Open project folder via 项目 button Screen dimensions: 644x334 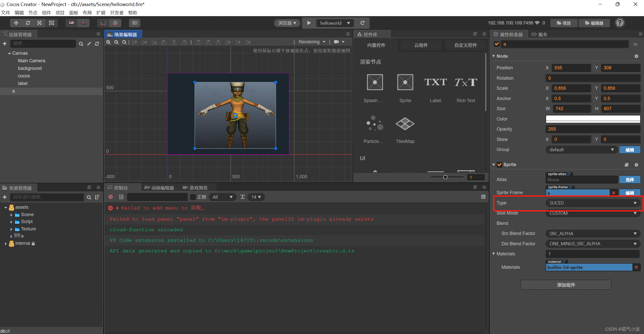563,23
